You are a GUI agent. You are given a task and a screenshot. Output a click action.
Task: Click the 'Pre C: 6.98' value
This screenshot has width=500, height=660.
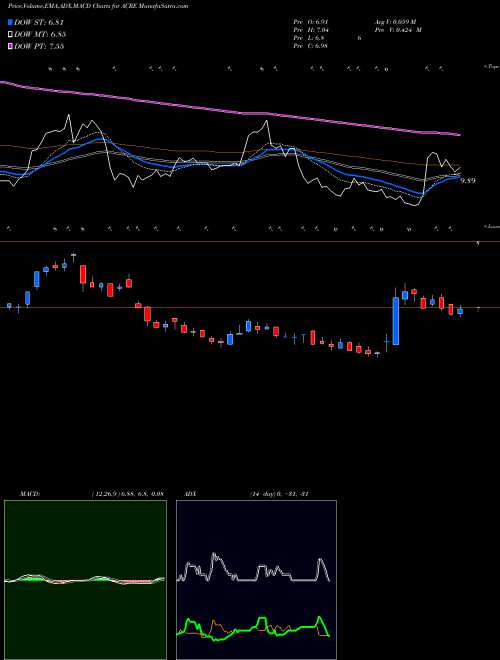tap(311, 46)
